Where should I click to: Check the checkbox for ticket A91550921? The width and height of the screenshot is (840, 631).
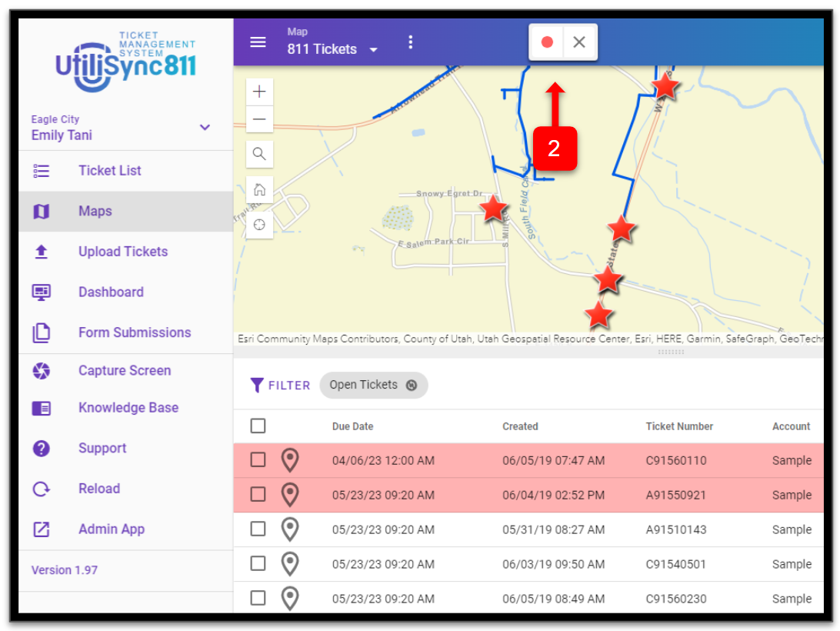(258, 494)
